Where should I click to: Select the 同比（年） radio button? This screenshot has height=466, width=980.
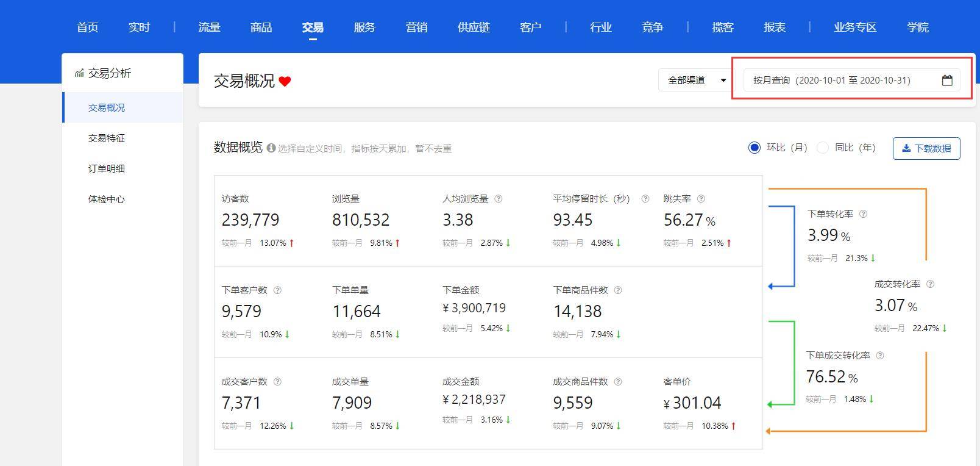pyautogui.click(x=823, y=148)
